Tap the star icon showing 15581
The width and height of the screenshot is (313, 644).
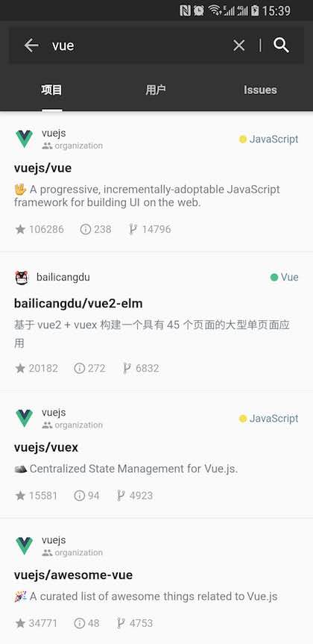pos(20,495)
